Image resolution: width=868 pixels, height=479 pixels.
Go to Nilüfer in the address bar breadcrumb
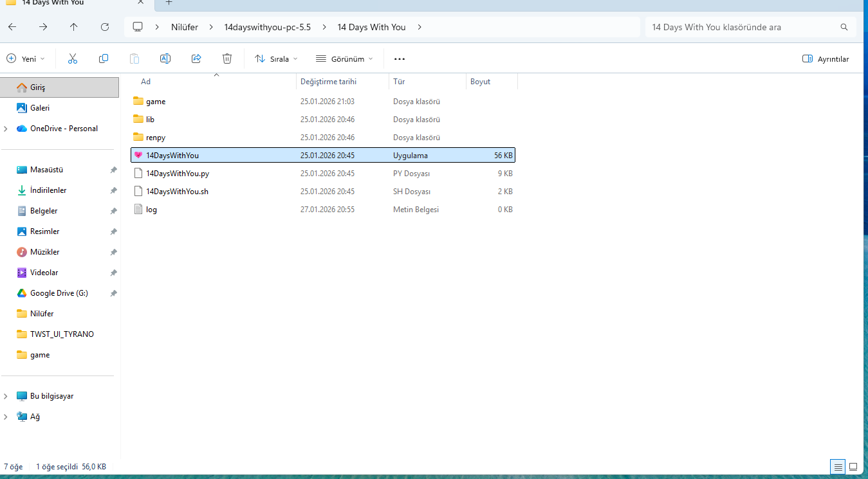coord(185,27)
